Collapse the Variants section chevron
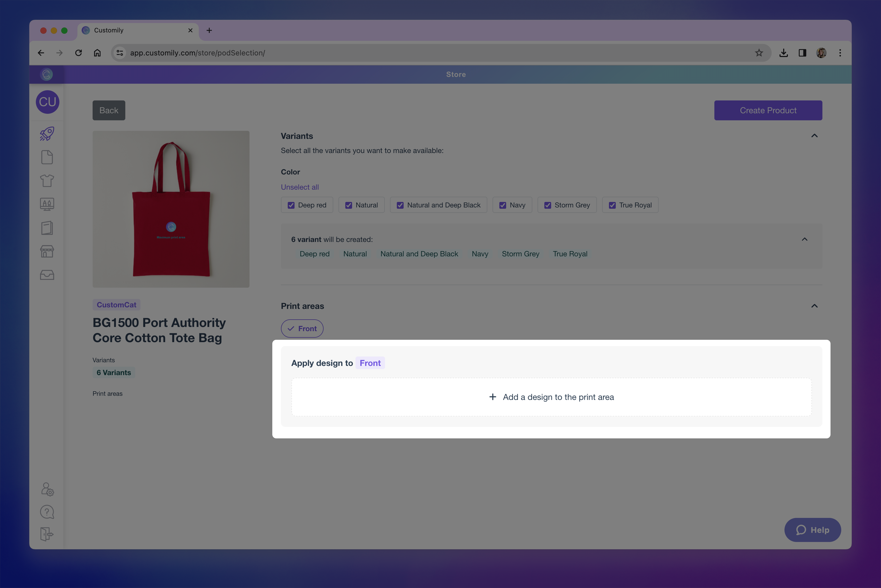This screenshot has height=588, width=881. point(814,136)
